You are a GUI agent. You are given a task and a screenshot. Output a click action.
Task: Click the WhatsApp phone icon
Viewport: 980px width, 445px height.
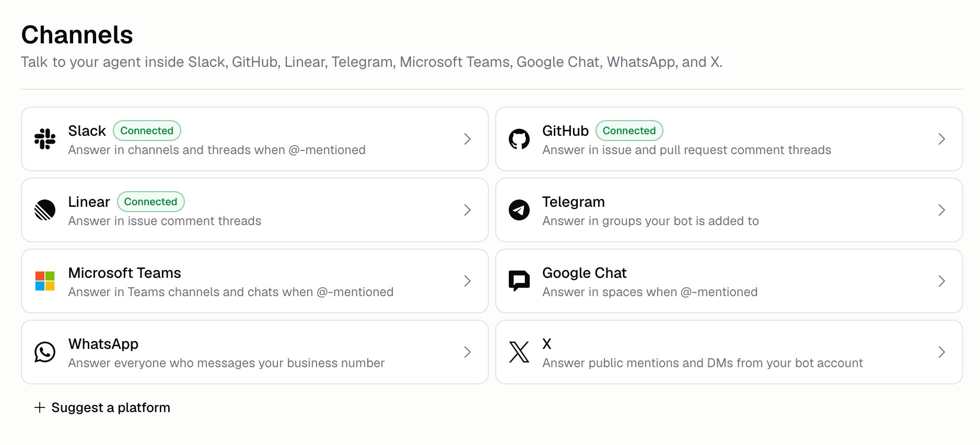click(x=45, y=352)
